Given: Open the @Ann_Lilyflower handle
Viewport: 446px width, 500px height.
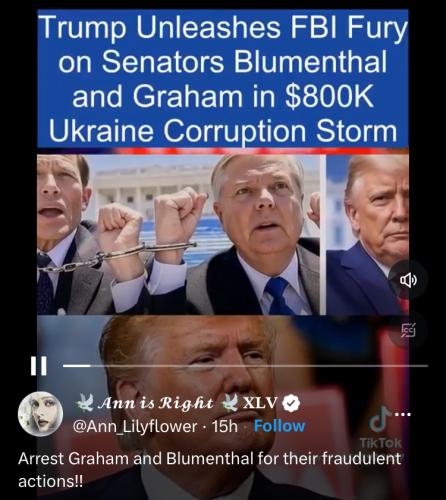Looking at the screenshot, I should (135, 426).
